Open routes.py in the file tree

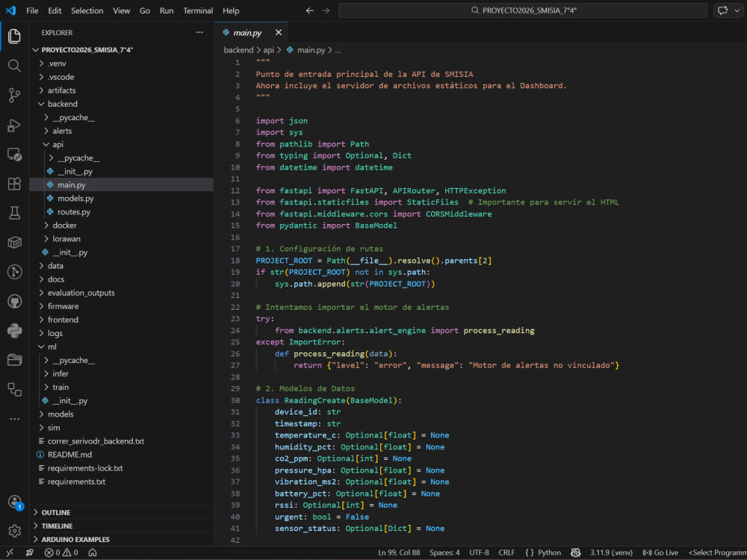pos(73,212)
